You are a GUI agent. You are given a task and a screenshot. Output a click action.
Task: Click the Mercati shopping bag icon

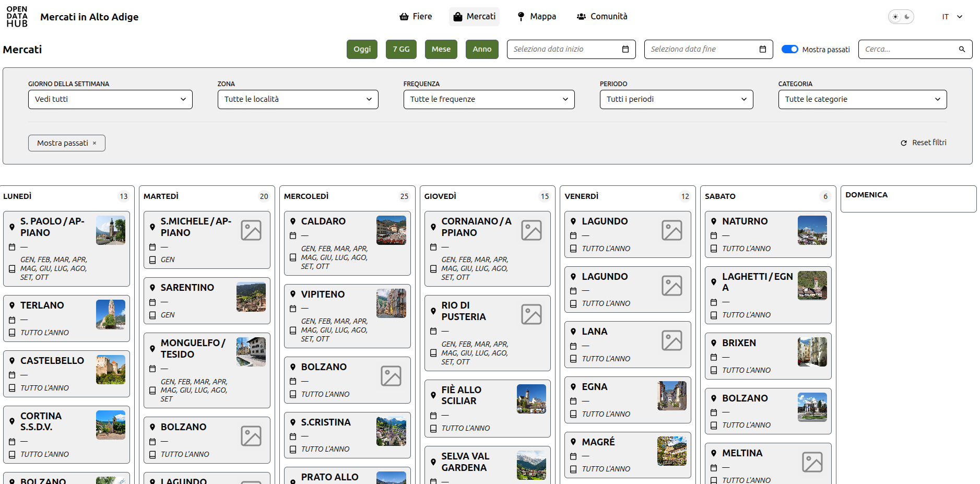pos(458,17)
